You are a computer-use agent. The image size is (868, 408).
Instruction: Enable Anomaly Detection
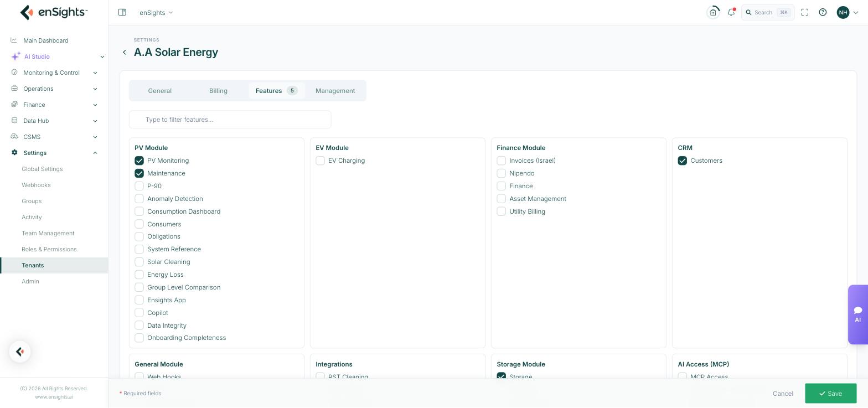139,199
